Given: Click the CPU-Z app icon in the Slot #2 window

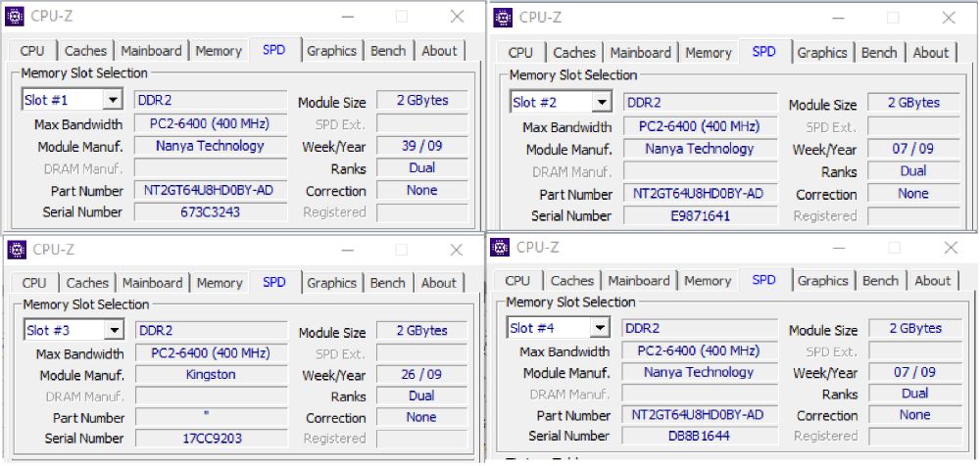Looking at the screenshot, I should 503,18.
